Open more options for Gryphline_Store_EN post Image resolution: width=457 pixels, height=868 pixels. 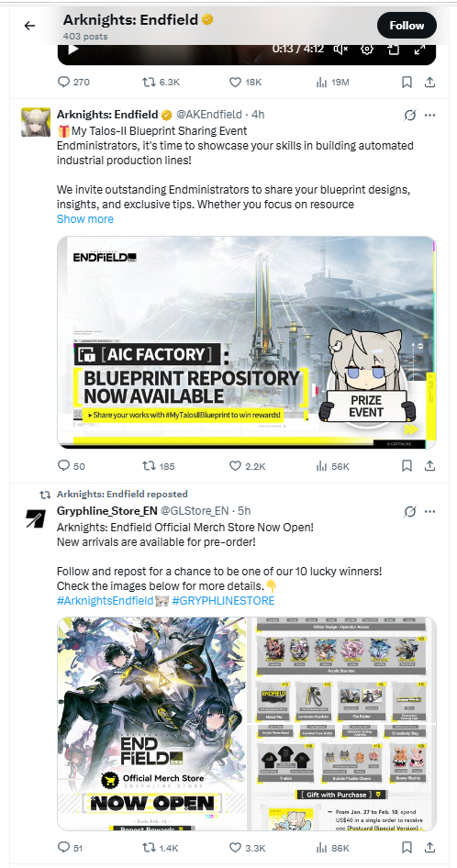[x=429, y=511]
